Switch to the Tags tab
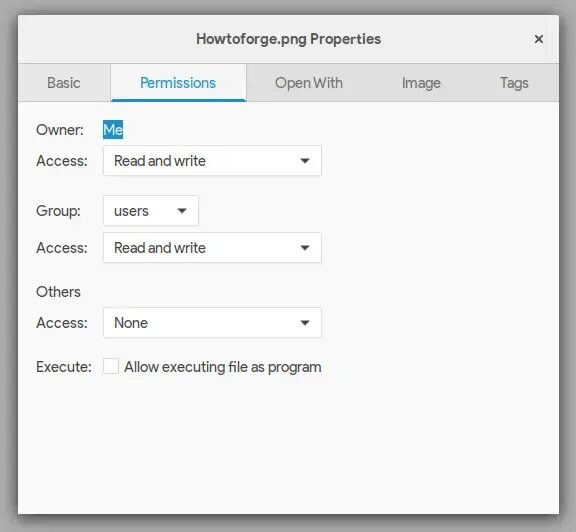 pos(514,83)
